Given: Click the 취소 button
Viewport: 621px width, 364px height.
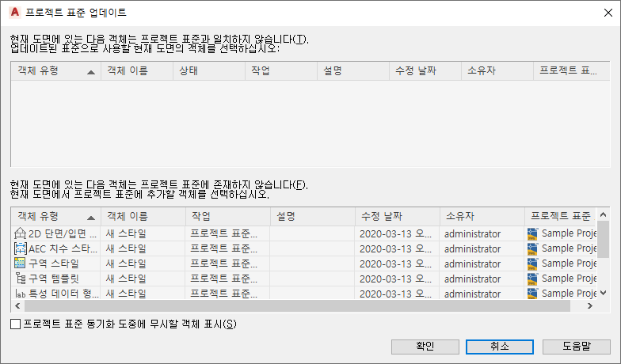Looking at the screenshot, I should [x=499, y=347].
